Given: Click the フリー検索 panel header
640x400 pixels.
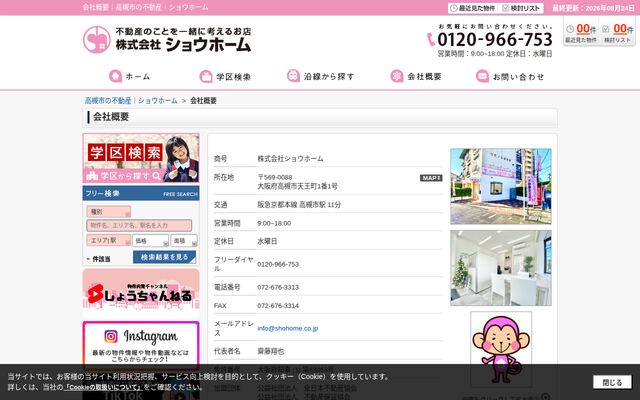Looking at the screenshot, I should [x=141, y=193].
